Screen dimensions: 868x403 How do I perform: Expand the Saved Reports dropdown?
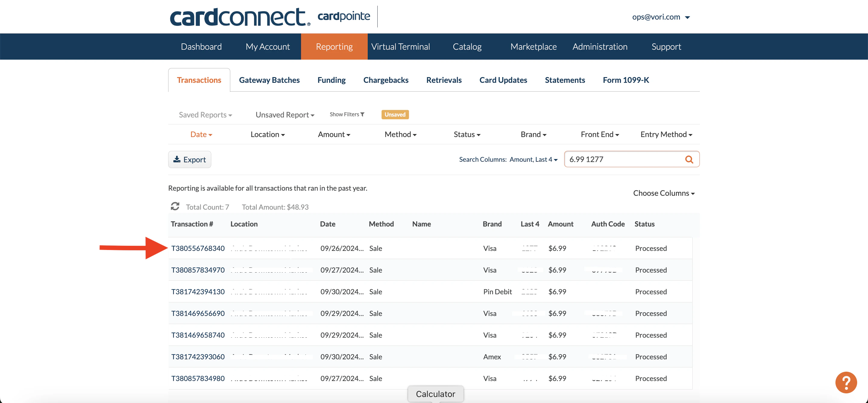205,115
